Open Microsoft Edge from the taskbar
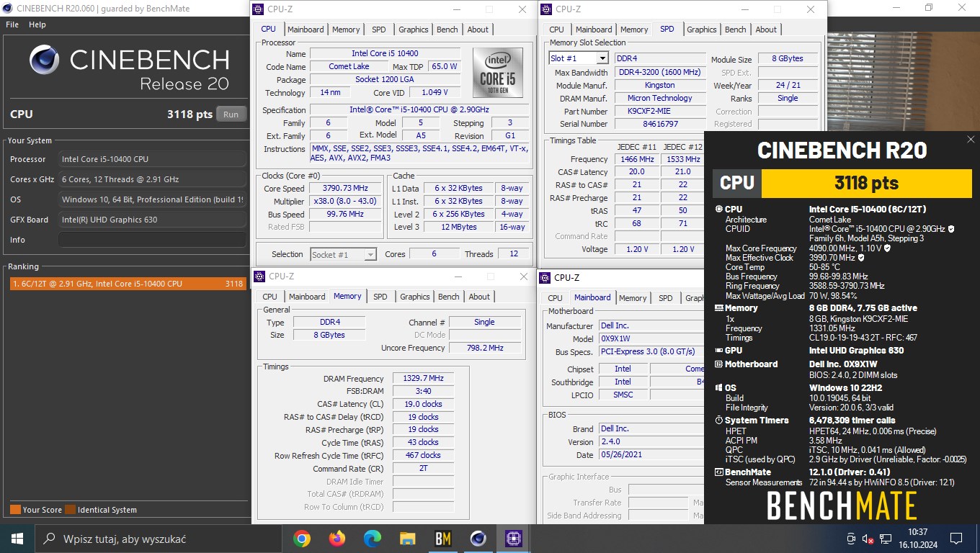The height and width of the screenshot is (553, 980). pos(372,538)
